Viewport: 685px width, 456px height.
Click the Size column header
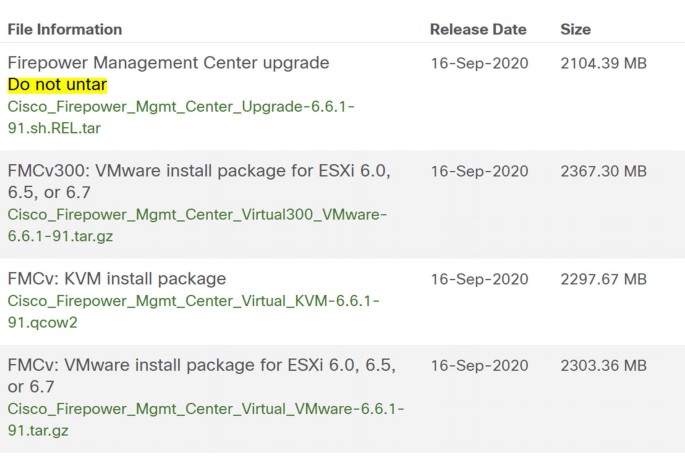pos(575,29)
